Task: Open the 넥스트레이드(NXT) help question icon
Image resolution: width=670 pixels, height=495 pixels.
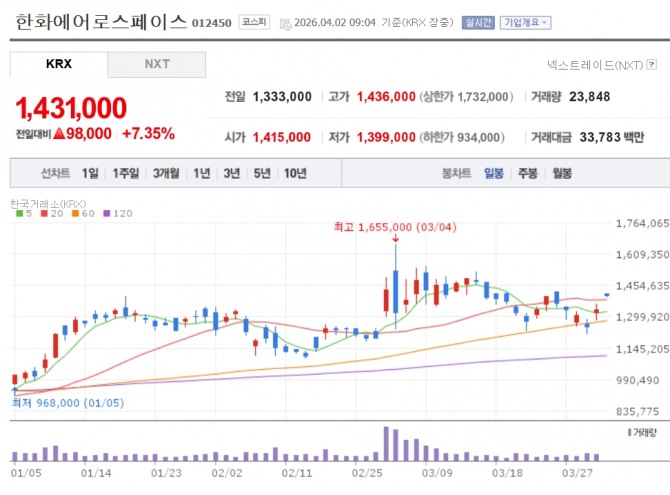Action: pyautogui.click(x=652, y=65)
